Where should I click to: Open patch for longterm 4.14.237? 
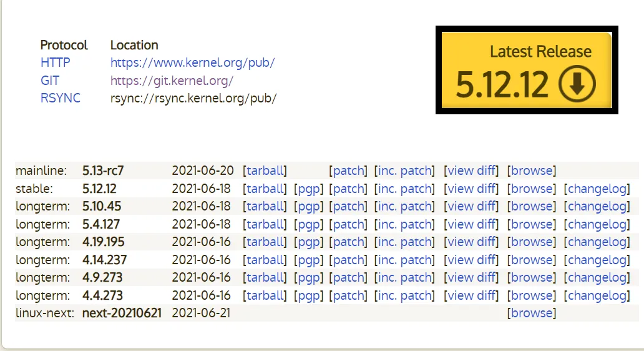click(x=348, y=260)
